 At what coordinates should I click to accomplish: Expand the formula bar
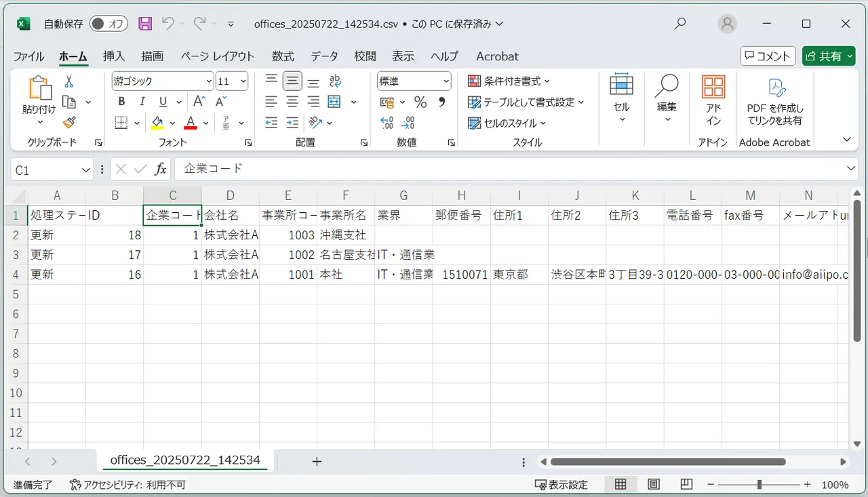[852, 168]
